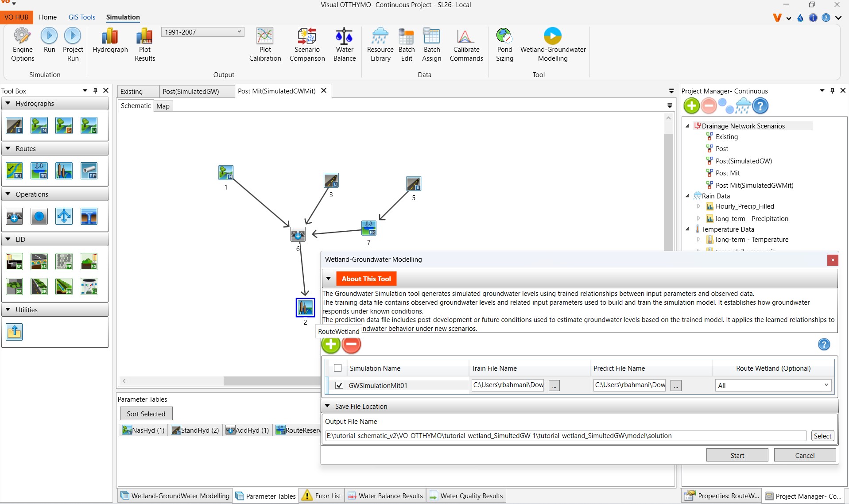Open Plot Results
This screenshot has height=504, width=849.
(145, 44)
